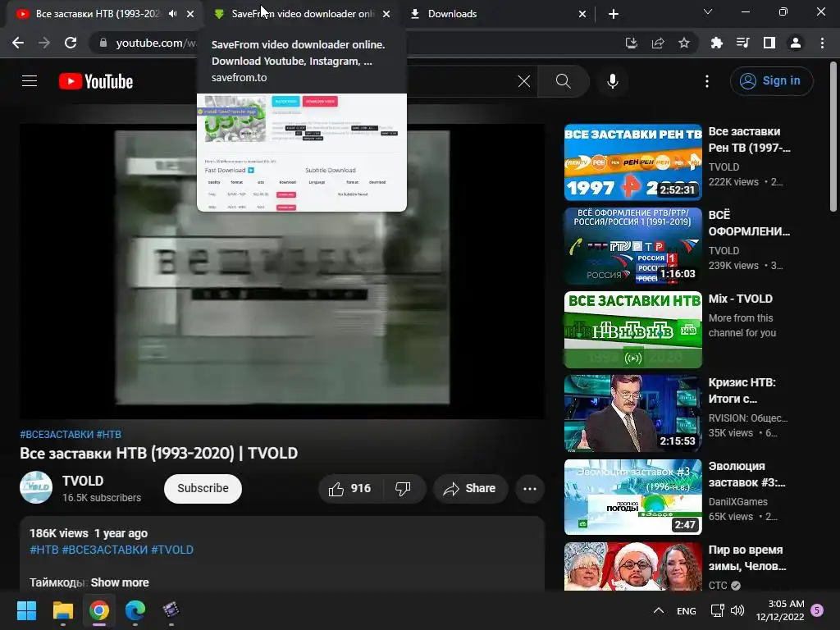Image resolution: width=840 pixels, height=630 pixels.
Task: Open the YouTube hamburger guide menu
Action: point(30,81)
